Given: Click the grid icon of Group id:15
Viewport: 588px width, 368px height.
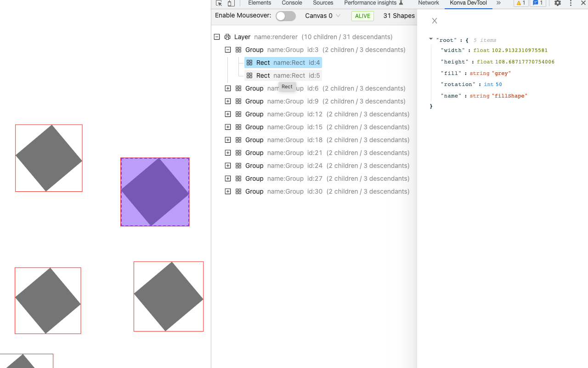Looking at the screenshot, I should coord(238,127).
